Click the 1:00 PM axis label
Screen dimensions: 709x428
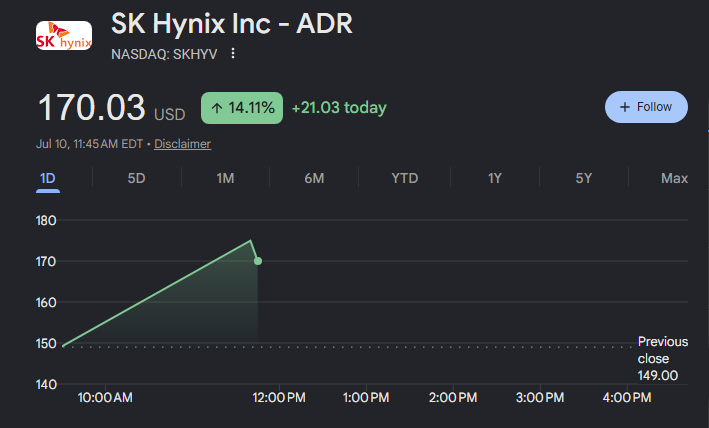(x=366, y=398)
